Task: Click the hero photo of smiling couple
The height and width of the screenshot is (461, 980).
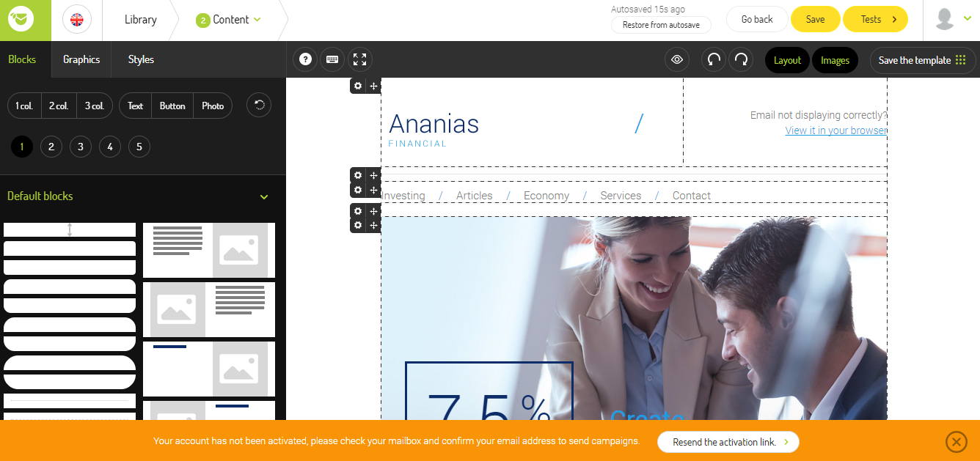Action: (x=634, y=318)
